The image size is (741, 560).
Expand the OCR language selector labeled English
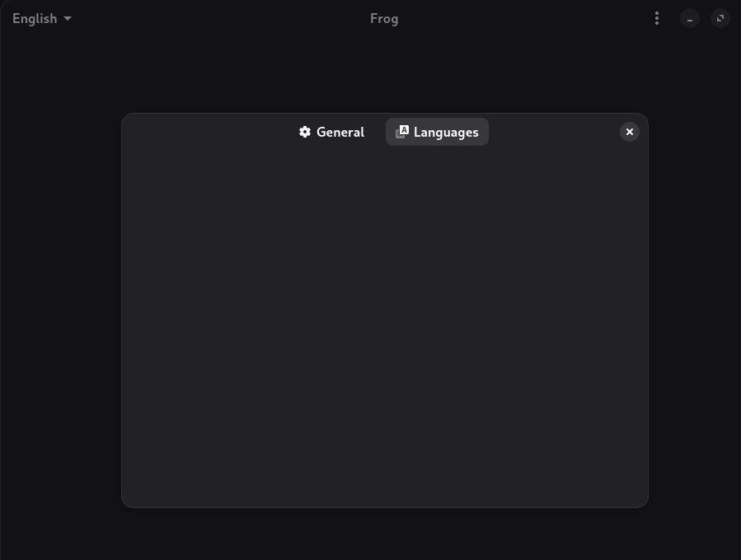(41, 18)
